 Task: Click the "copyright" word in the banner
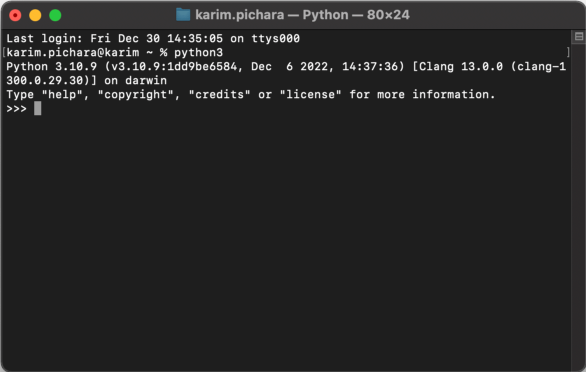136,95
